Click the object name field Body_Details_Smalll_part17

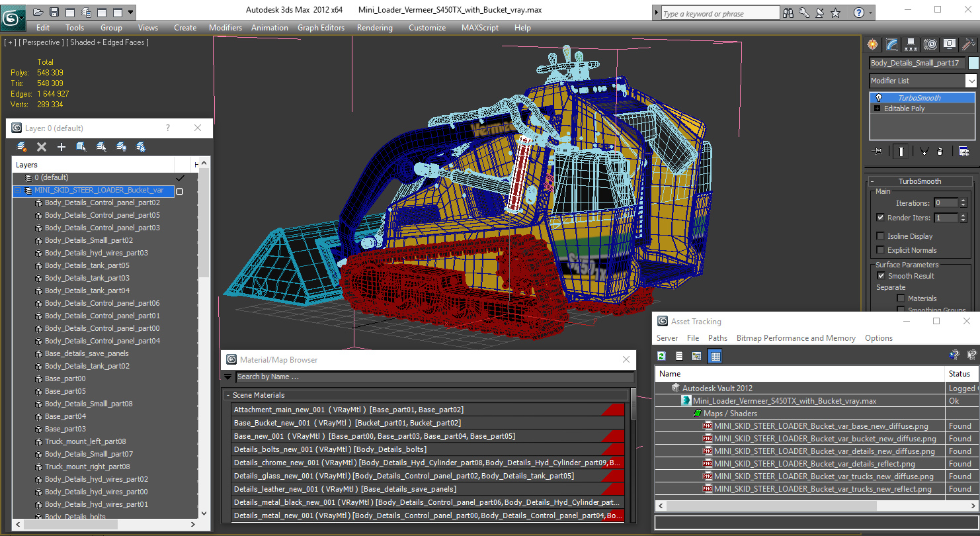917,63
